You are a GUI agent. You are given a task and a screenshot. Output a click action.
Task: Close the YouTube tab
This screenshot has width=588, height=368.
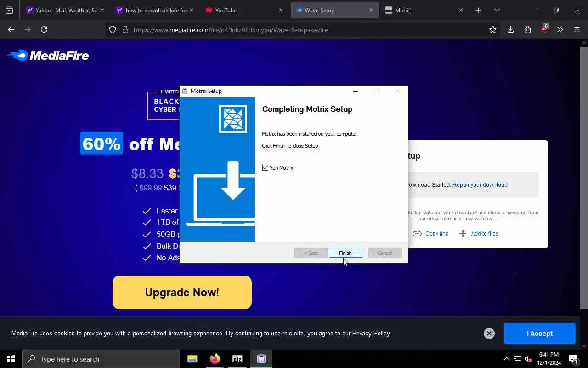click(281, 10)
